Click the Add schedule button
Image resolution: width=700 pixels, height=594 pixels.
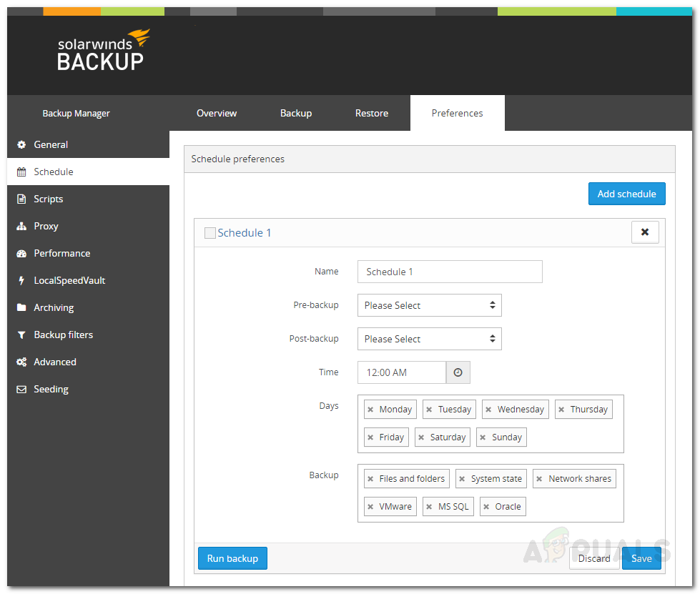click(627, 194)
